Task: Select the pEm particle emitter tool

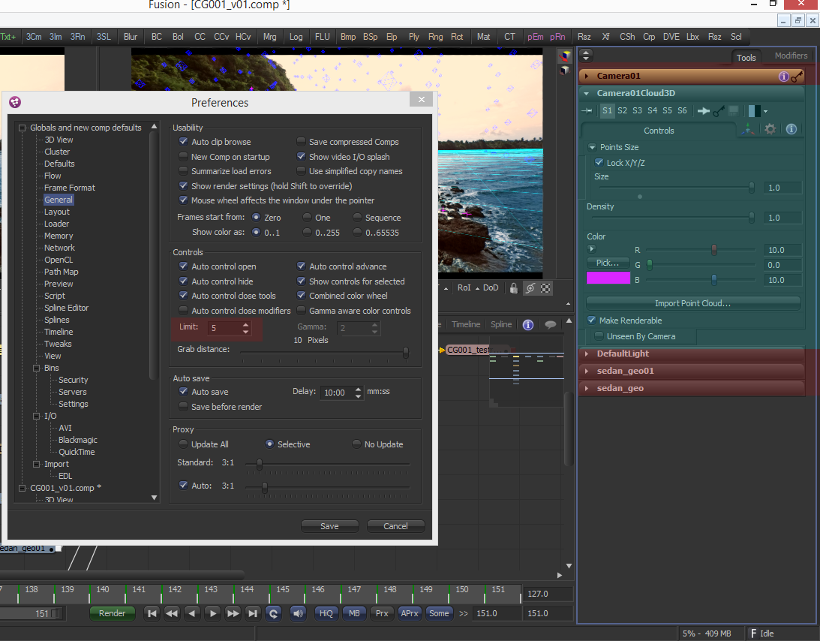Action: pos(535,37)
